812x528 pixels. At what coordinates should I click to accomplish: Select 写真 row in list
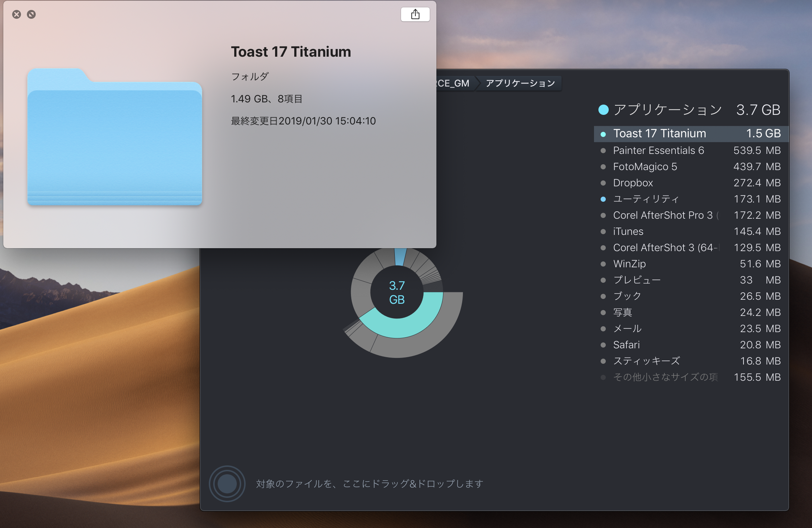point(691,312)
